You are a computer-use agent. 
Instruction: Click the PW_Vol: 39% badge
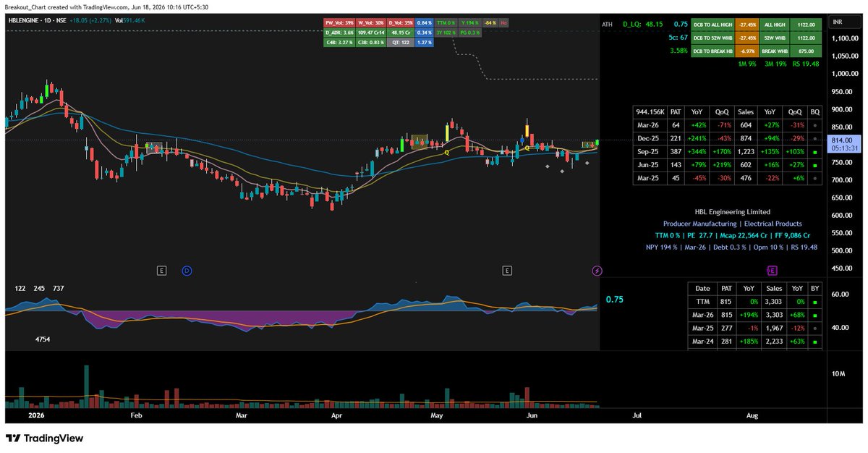pyautogui.click(x=339, y=23)
